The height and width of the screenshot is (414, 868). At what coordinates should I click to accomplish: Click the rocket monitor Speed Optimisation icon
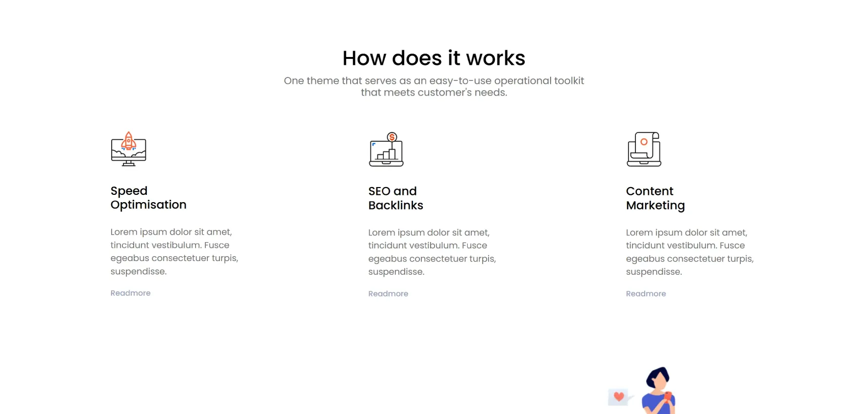pyautogui.click(x=128, y=149)
